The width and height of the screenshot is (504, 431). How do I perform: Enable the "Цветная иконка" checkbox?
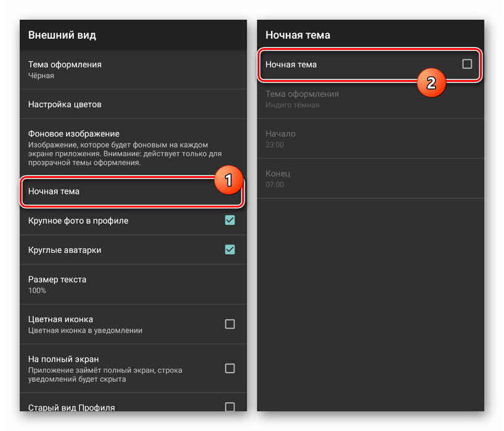pos(230,324)
